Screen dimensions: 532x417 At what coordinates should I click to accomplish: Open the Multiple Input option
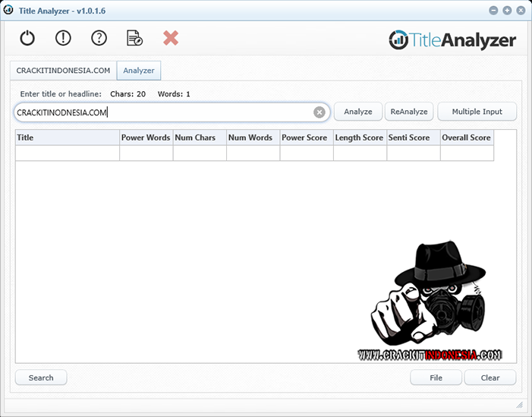[477, 112]
